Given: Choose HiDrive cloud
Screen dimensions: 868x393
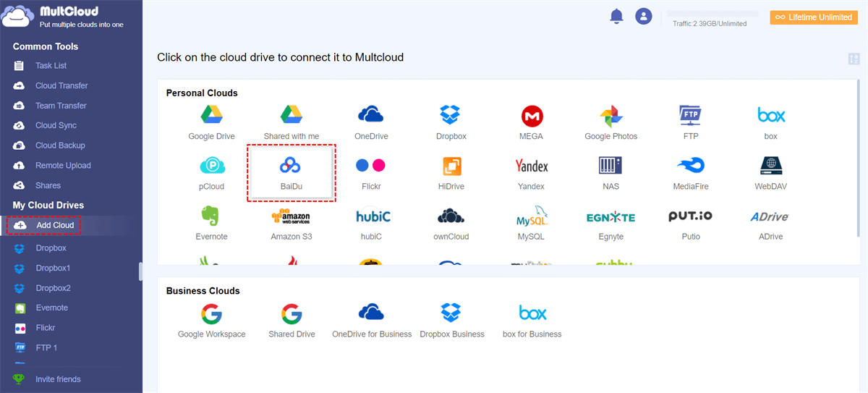Looking at the screenshot, I should click(x=451, y=172).
